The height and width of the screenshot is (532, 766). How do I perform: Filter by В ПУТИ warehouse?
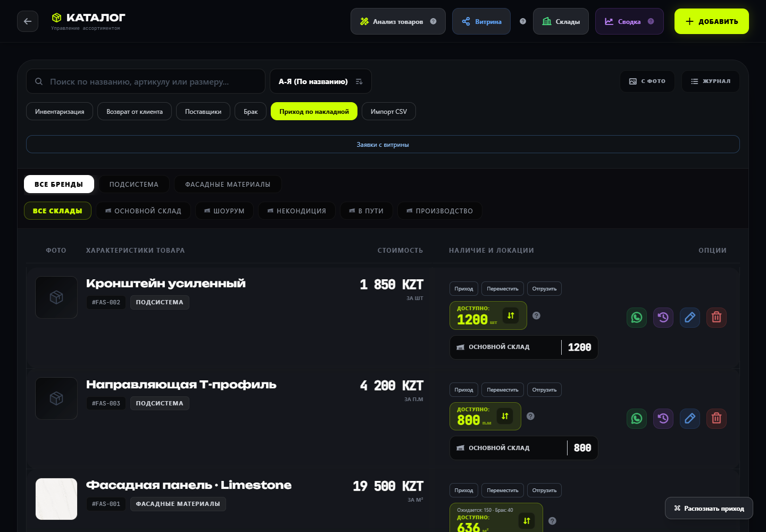pos(366,211)
